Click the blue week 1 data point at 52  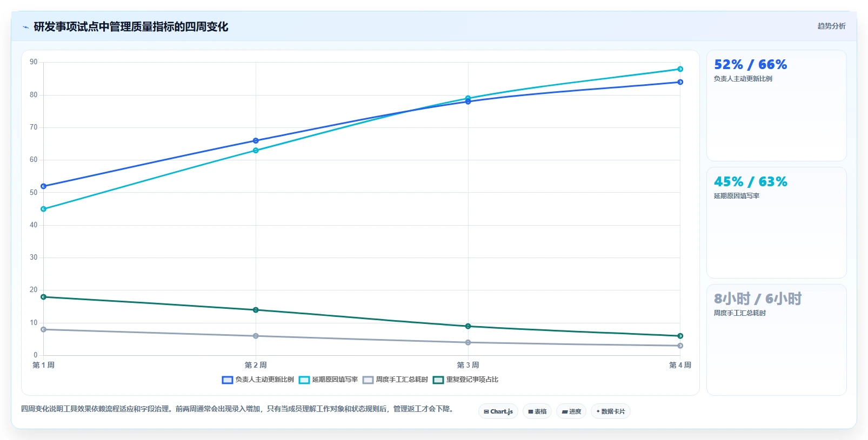[44, 186]
